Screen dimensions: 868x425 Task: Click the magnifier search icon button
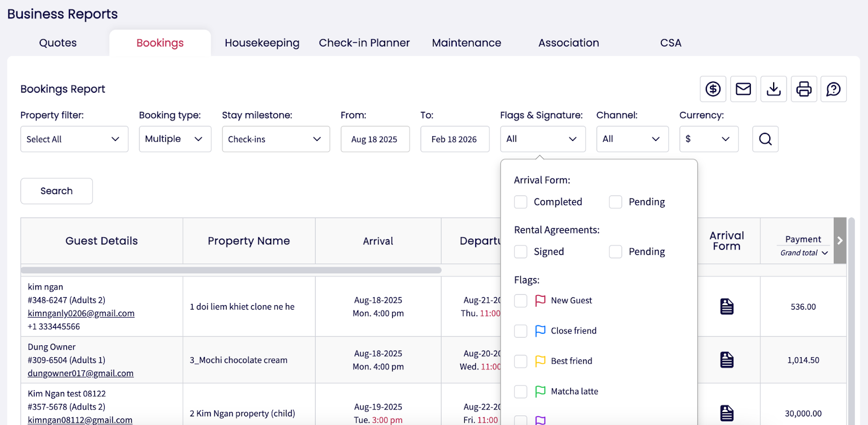(765, 139)
